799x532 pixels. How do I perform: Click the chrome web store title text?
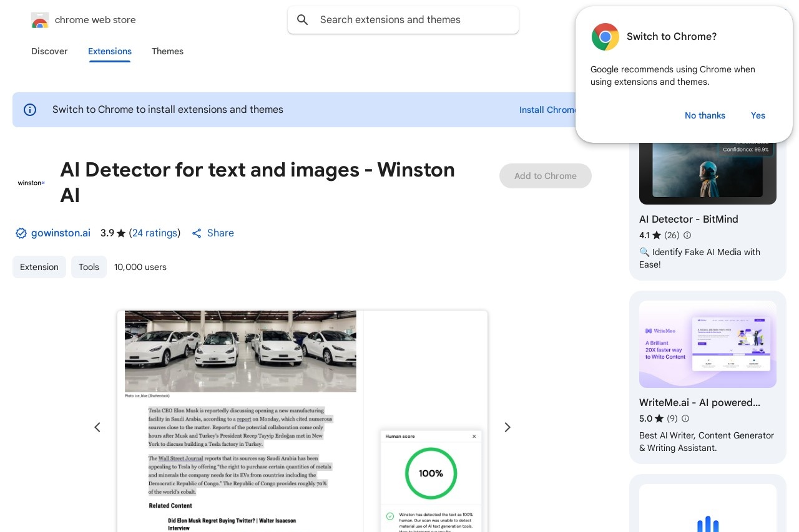point(96,20)
